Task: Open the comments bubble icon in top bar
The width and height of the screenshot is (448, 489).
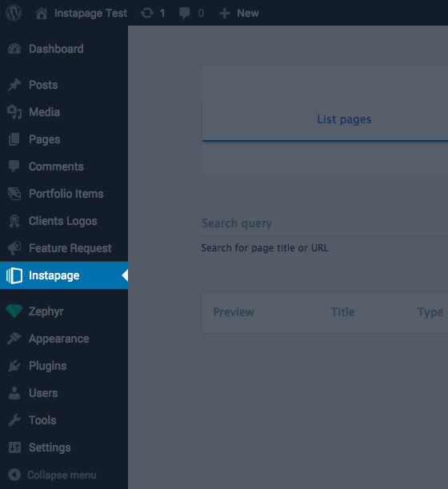Action: point(184,14)
